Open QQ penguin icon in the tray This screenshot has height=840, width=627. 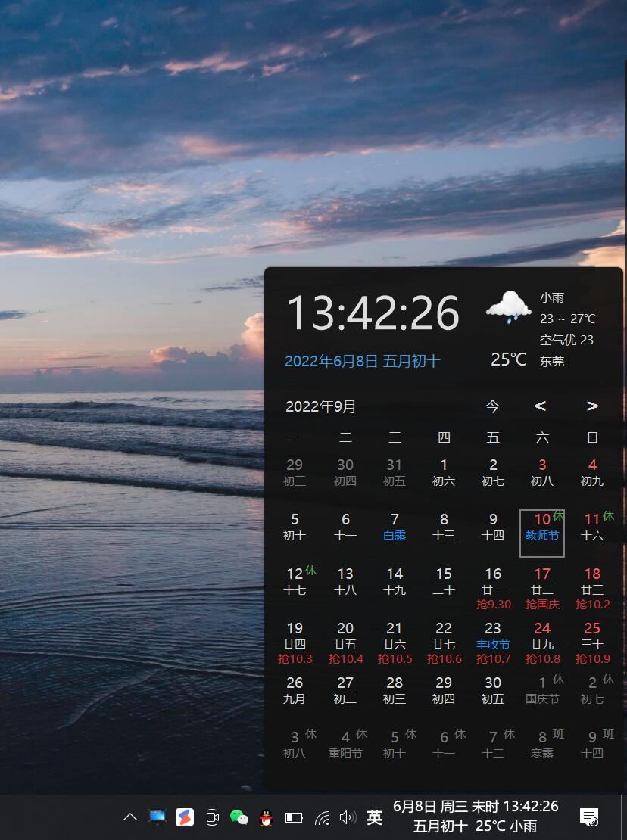[x=267, y=817]
